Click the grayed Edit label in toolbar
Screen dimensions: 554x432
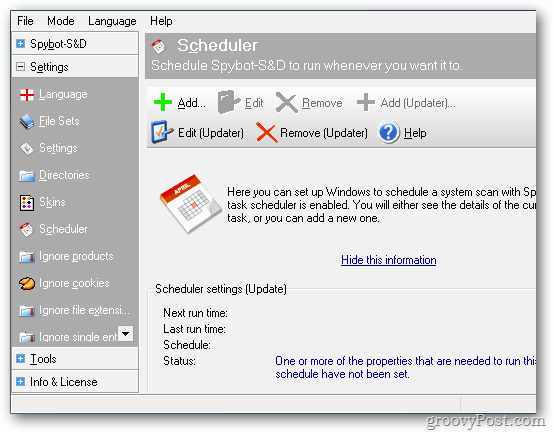pos(254,103)
